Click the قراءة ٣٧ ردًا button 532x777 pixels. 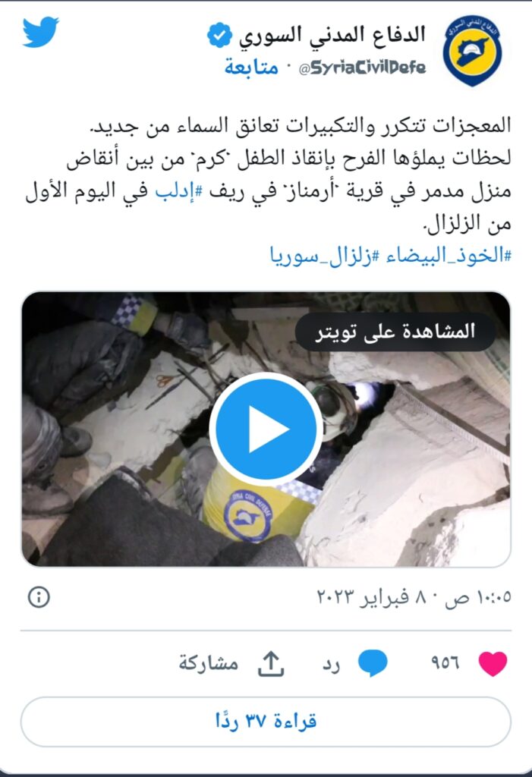pyautogui.click(x=266, y=721)
